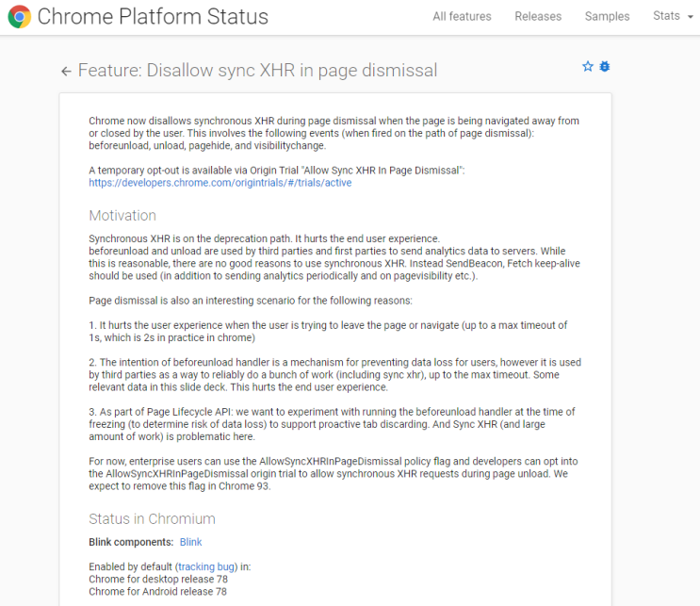700x606 pixels.
Task: Follow the Blink component link
Action: pos(190,542)
